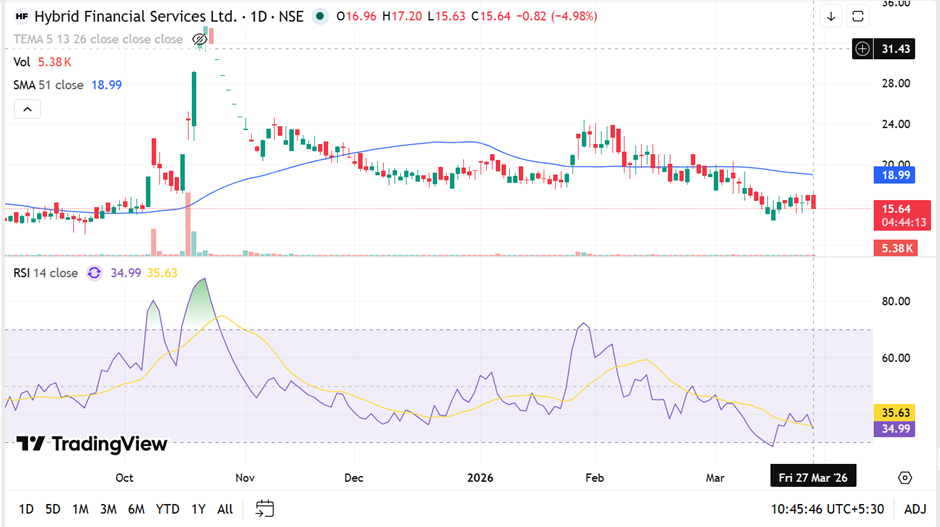The height and width of the screenshot is (527, 940).
Task: Toggle fullscreen chart view icon
Action: [858, 16]
